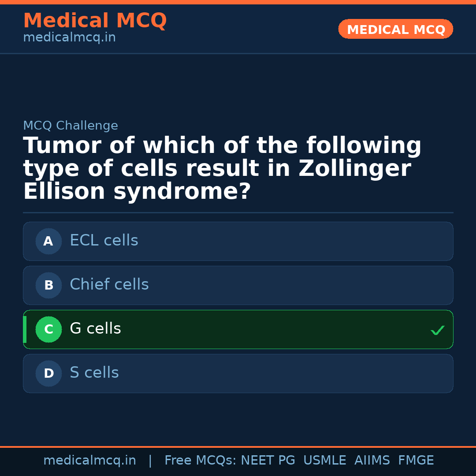476x476 pixels.
Task: Click the A letter circle icon
Action: tap(48, 241)
